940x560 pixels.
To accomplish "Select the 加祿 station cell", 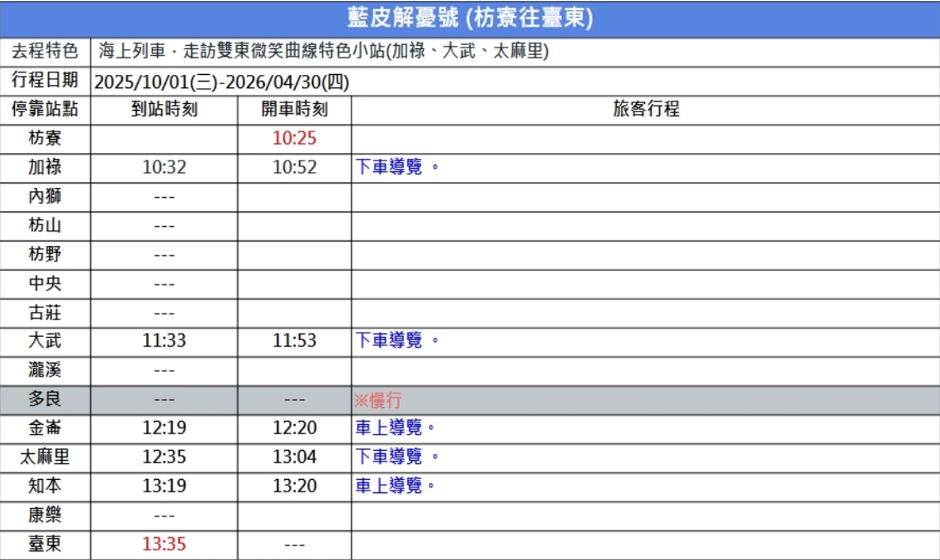I will [x=45, y=167].
